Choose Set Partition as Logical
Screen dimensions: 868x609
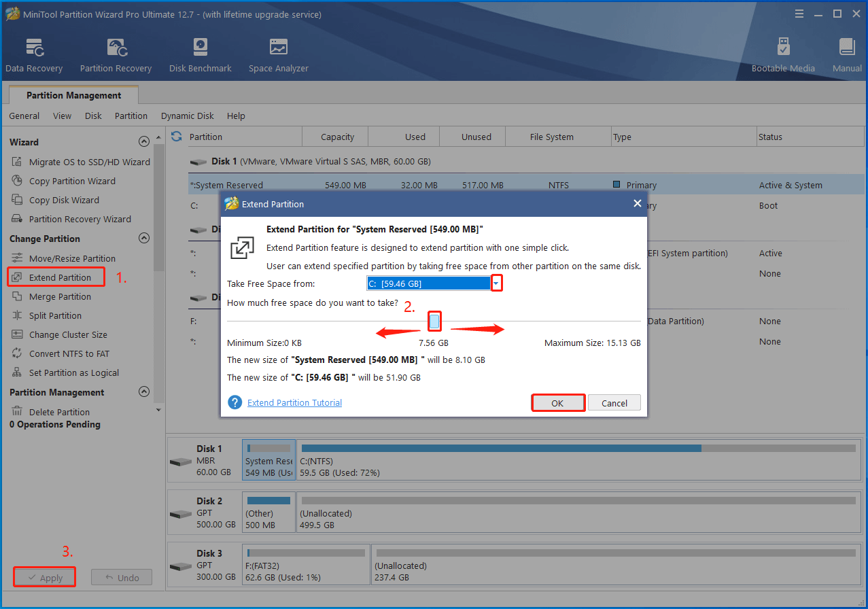65,372
